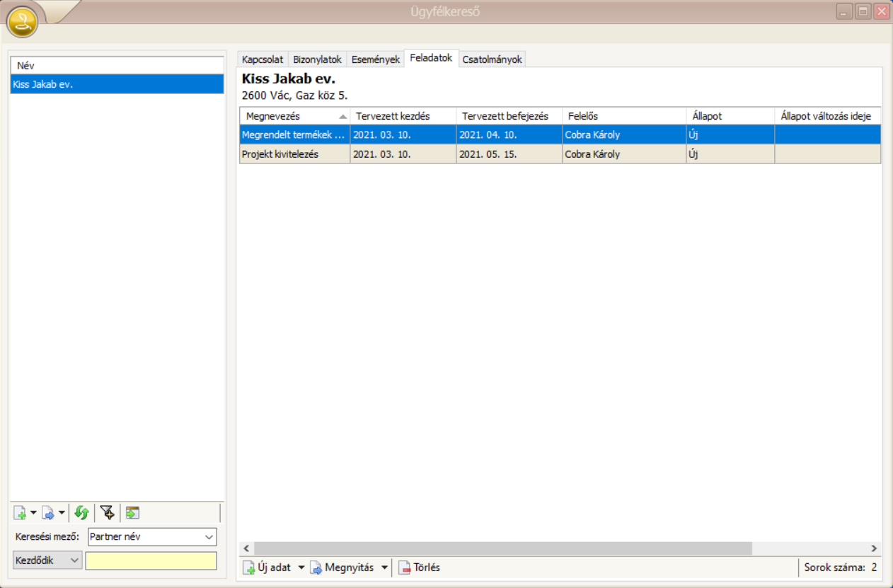The image size is (893, 588).
Task: Click the Új adat button
Action: point(267,567)
